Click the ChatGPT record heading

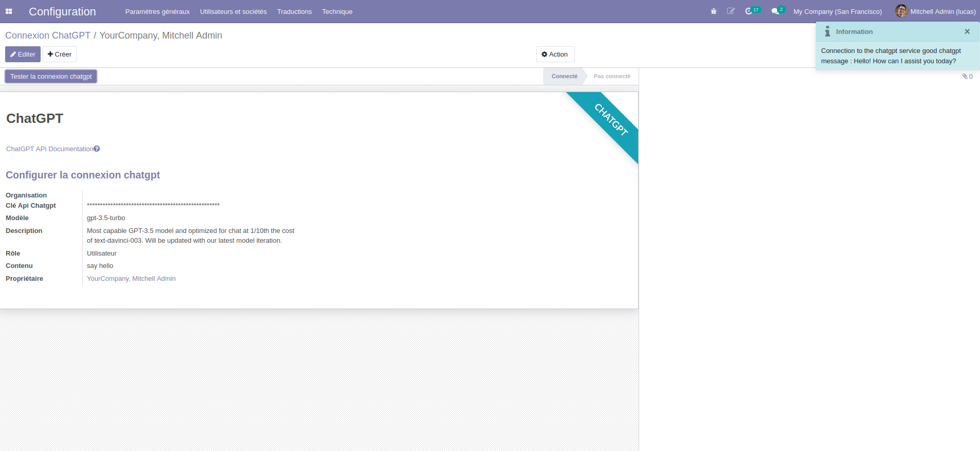[34, 118]
